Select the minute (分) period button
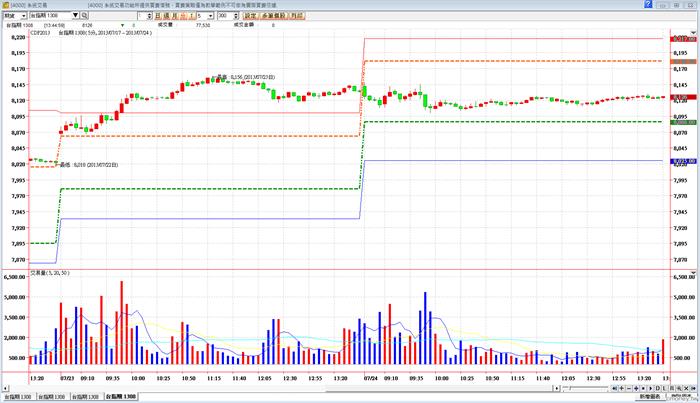700x403 pixels. pyautogui.click(x=183, y=16)
